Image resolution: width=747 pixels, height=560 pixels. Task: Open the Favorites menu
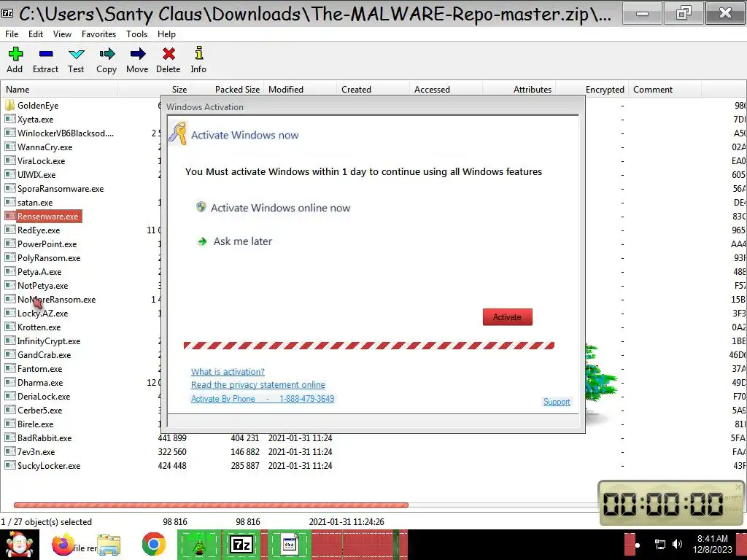(x=98, y=34)
